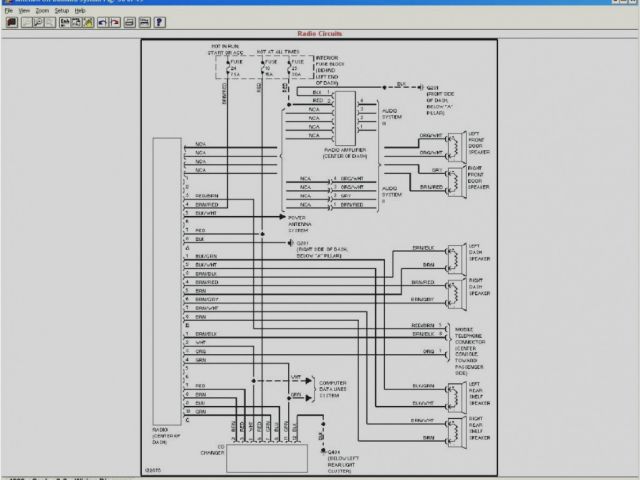
Task: Click the second printer icon beside help
Action: (145, 22)
